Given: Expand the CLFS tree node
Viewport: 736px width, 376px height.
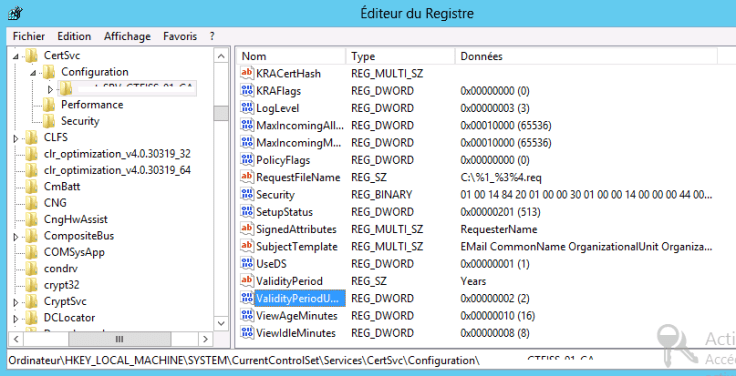Looking at the screenshot, I should (x=16, y=138).
